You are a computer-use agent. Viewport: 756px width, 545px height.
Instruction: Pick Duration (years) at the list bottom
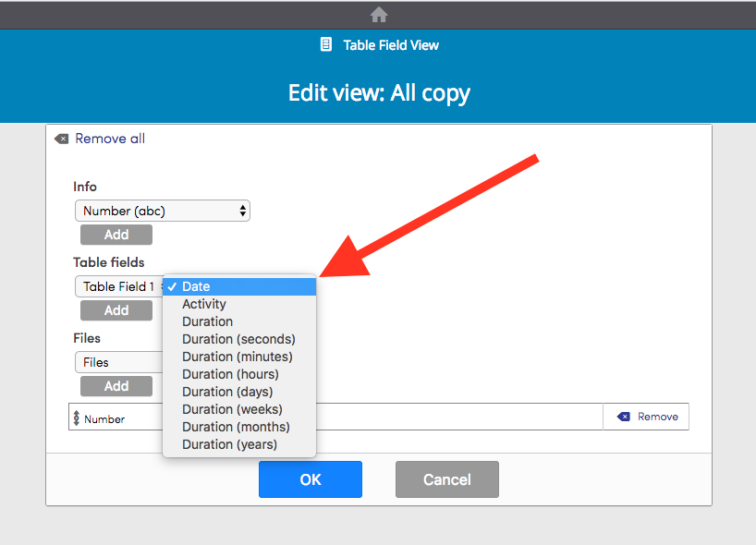pos(229,444)
